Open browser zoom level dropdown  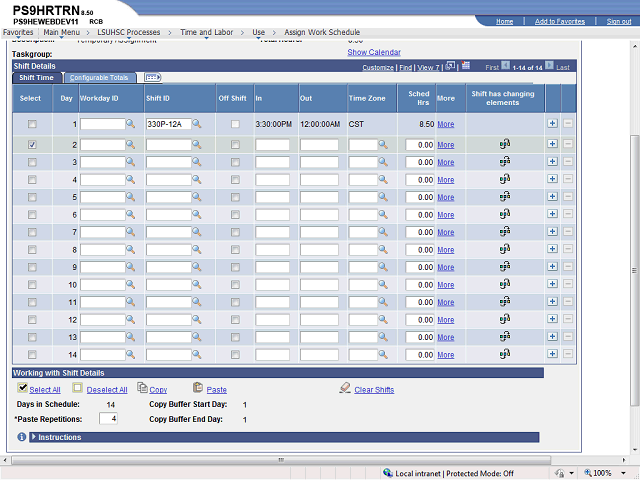(625, 473)
